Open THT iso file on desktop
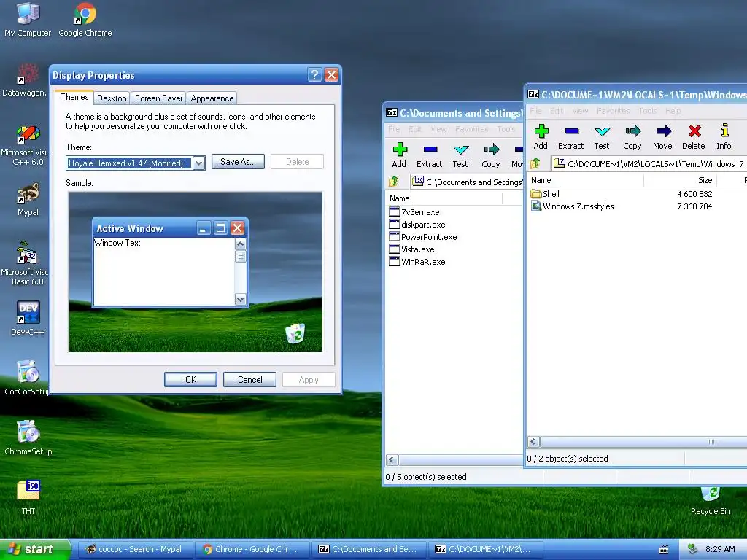747x560 pixels. coord(28,497)
